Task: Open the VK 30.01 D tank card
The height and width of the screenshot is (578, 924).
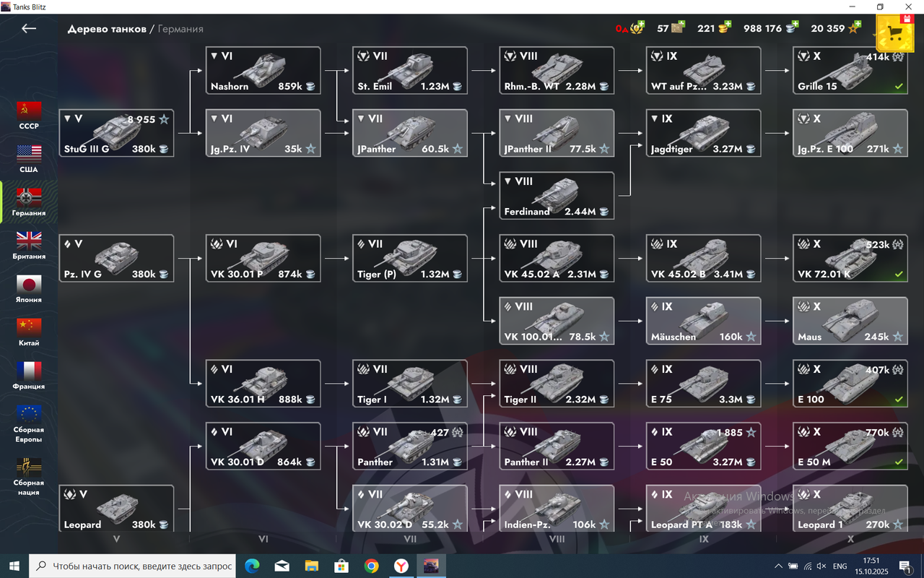Action: coord(263,446)
